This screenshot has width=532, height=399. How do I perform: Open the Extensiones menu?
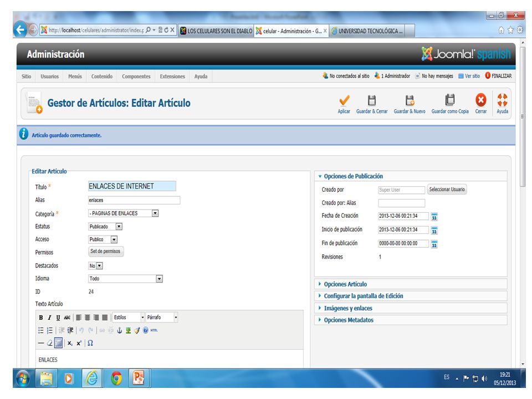(x=172, y=76)
